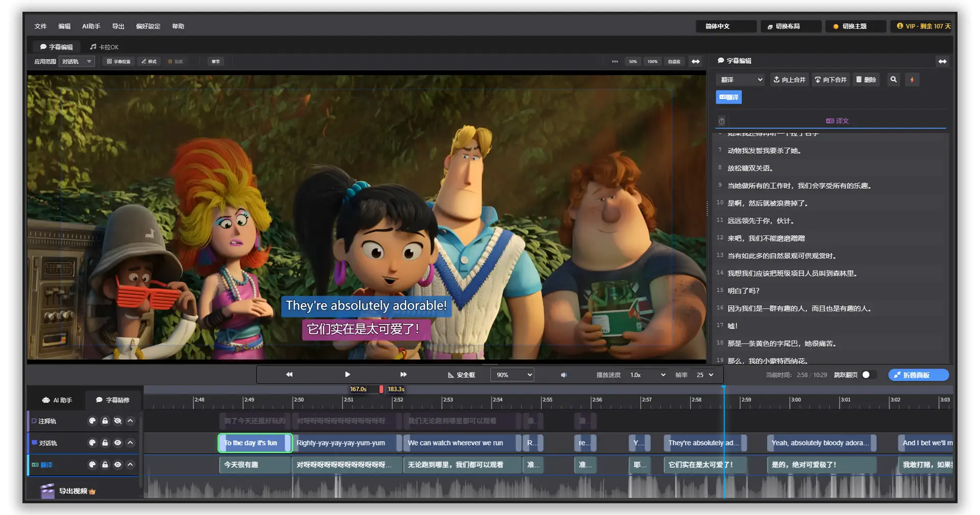
Task: Click the 向上合并 merge up button
Action: (789, 80)
